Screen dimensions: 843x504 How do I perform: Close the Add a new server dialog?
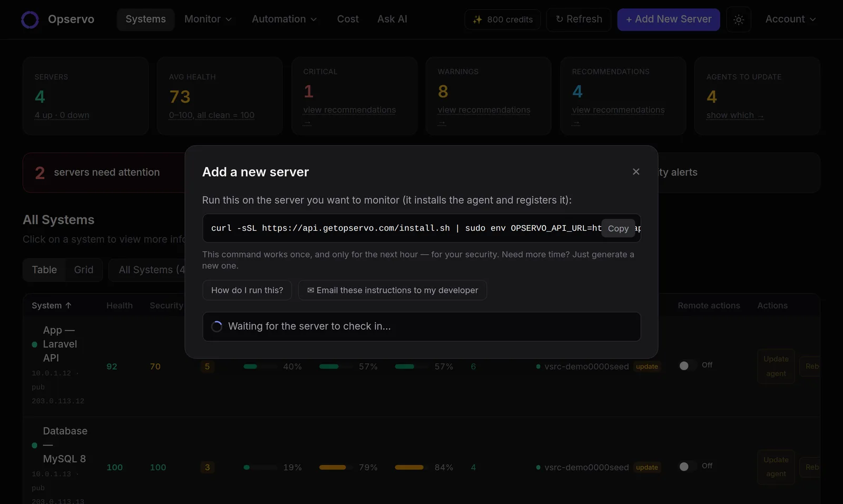[x=636, y=172]
